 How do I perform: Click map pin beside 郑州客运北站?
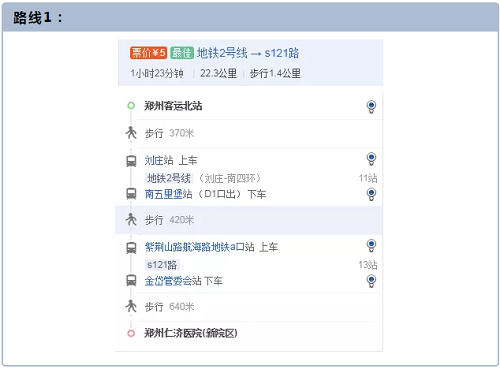pos(371,107)
